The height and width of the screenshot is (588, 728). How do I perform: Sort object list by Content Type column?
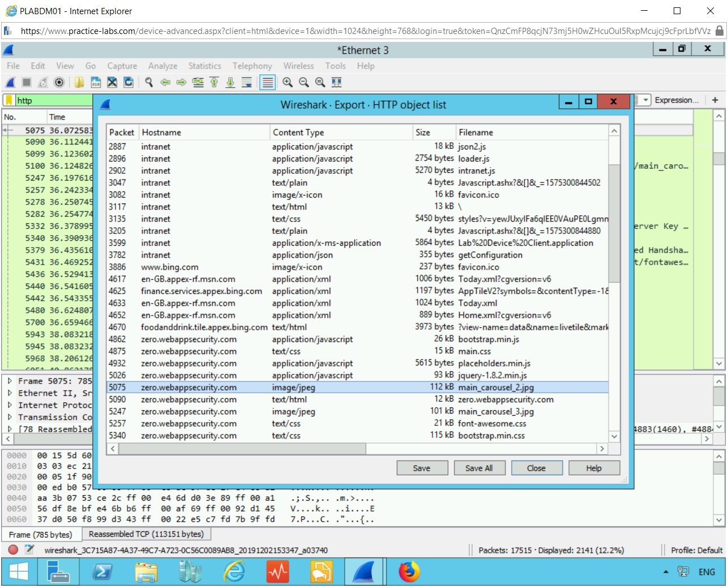coord(341,133)
